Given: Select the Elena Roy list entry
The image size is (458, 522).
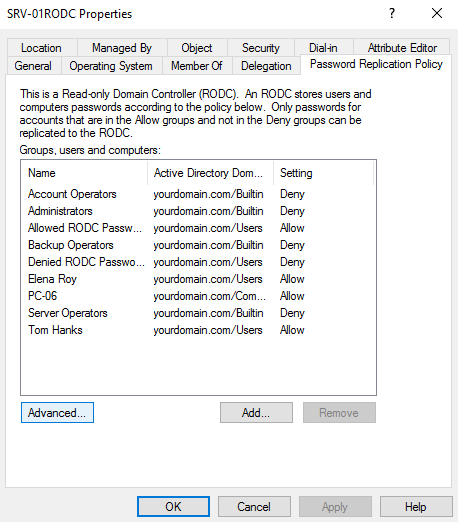Looking at the screenshot, I should (198, 279).
